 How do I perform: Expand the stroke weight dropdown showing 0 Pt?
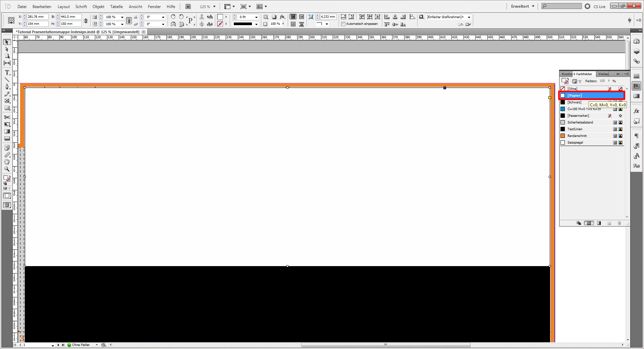(x=257, y=17)
